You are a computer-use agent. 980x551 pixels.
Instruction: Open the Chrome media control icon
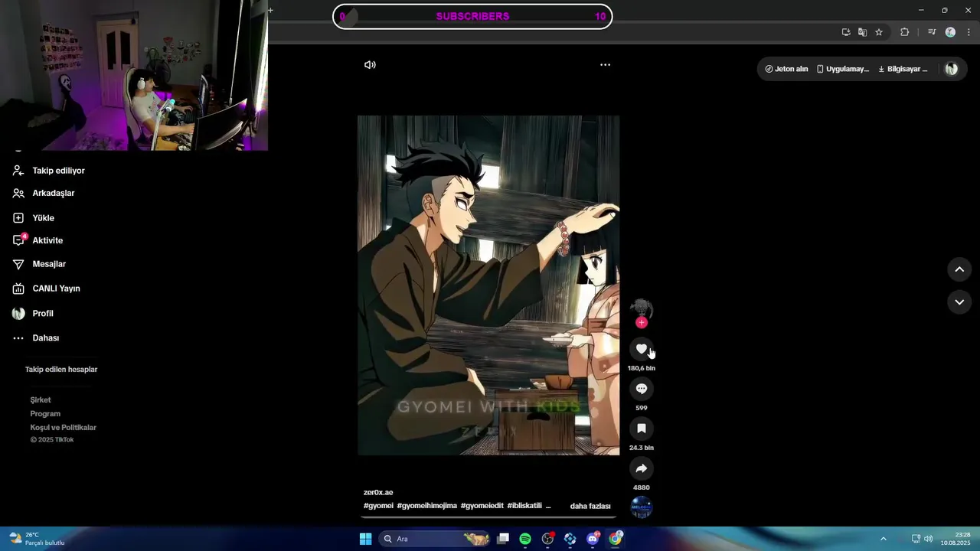932,32
